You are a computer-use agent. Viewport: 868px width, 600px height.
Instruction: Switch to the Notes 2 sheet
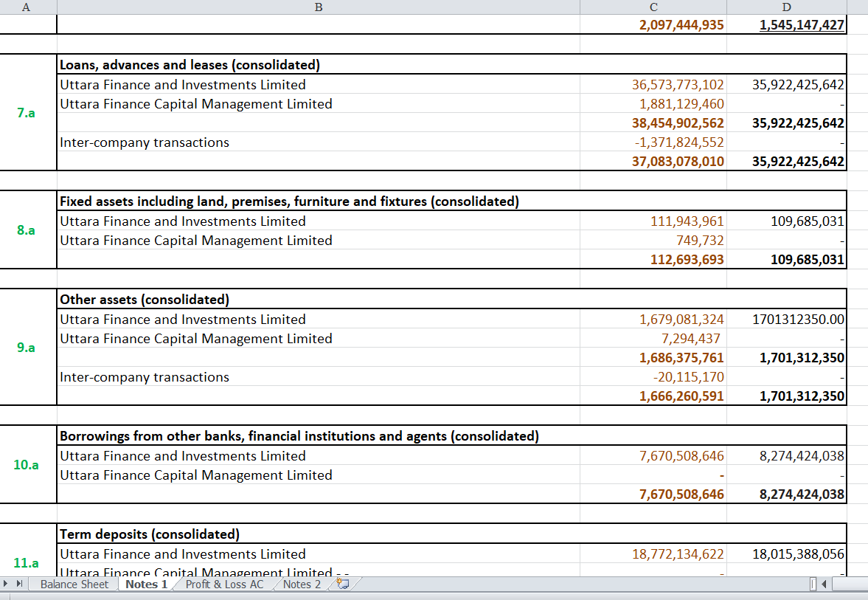(301, 584)
